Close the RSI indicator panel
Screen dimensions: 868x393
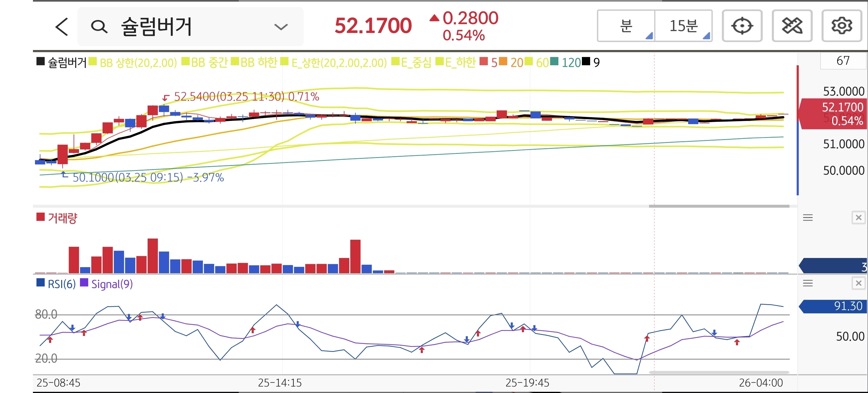point(858,283)
